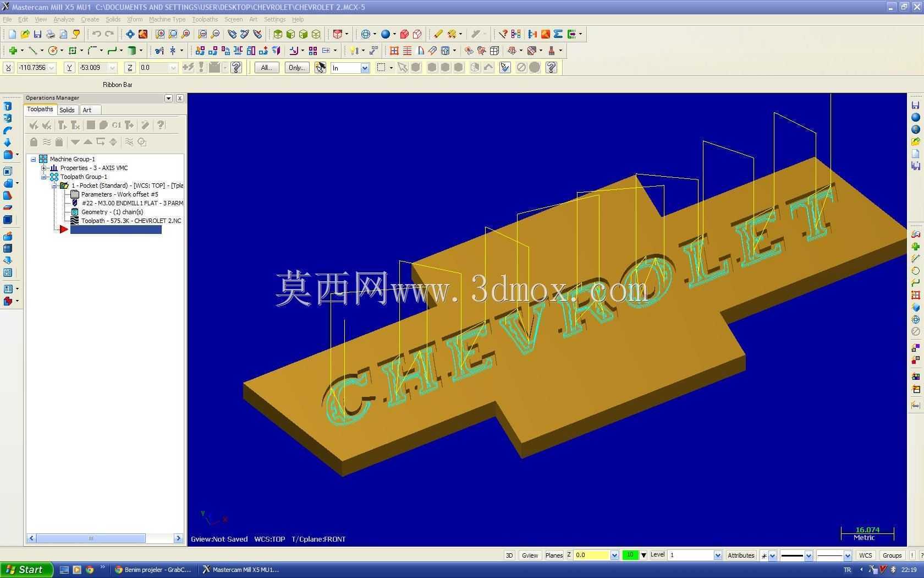Collapse the Machine Group-1 tree node
This screenshot has width=924, height=578.
point(34,159)
